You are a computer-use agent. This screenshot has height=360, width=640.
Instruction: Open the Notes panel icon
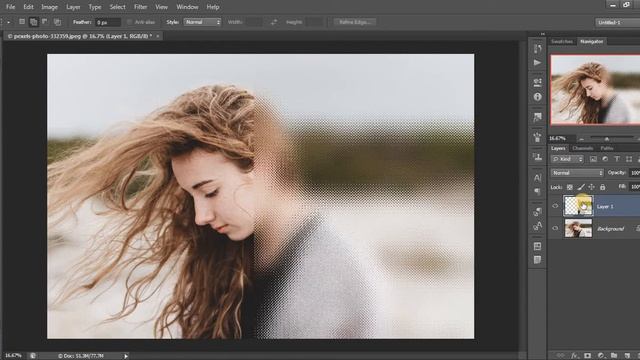pyautogui.click(x=537, y=260)
